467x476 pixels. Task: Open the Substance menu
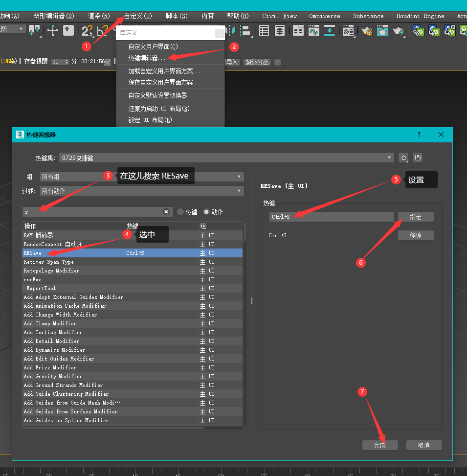coord(368,16)
